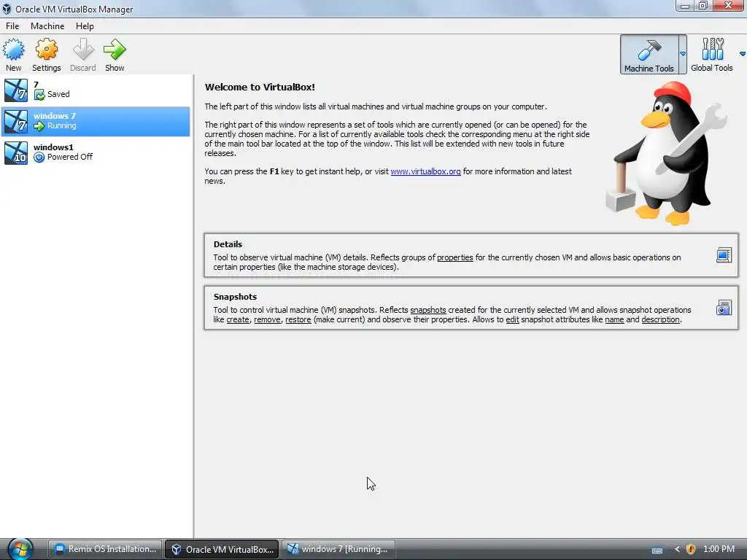Click the VM 7 OS icon
Image resolution: width=747 pixels, height=560 pixels.
tap(16, 90)
